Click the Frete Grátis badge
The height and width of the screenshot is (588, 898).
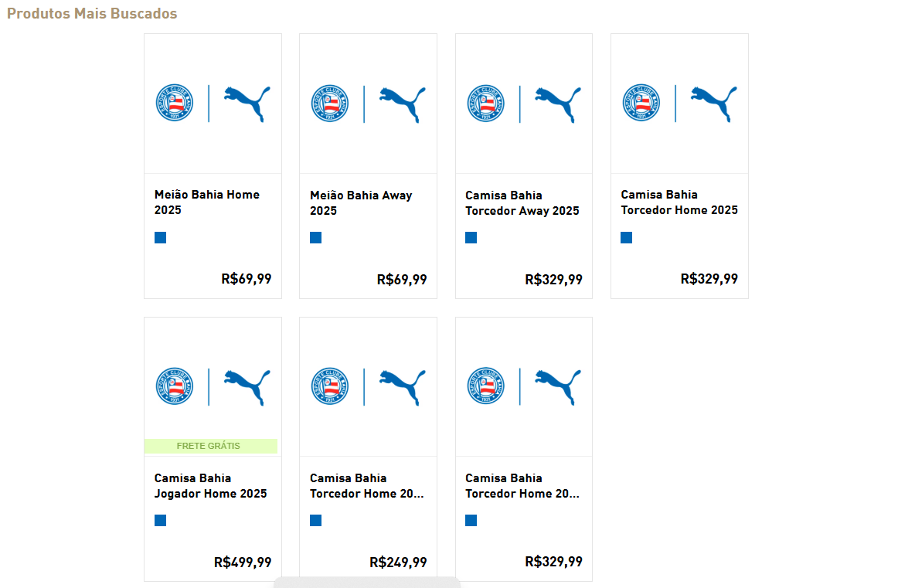click(x=209, y=446)
